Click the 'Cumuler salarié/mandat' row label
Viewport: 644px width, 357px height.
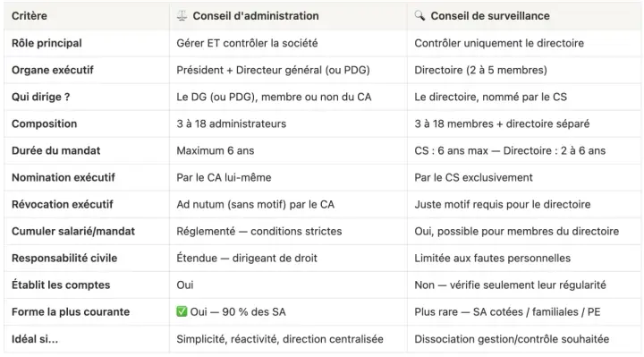click(x=73, y=232)
